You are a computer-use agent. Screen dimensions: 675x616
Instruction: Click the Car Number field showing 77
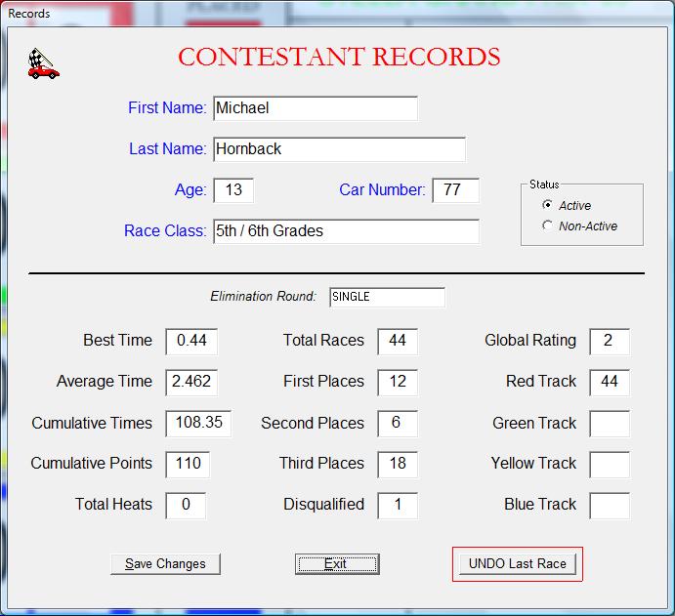(455, 190)
